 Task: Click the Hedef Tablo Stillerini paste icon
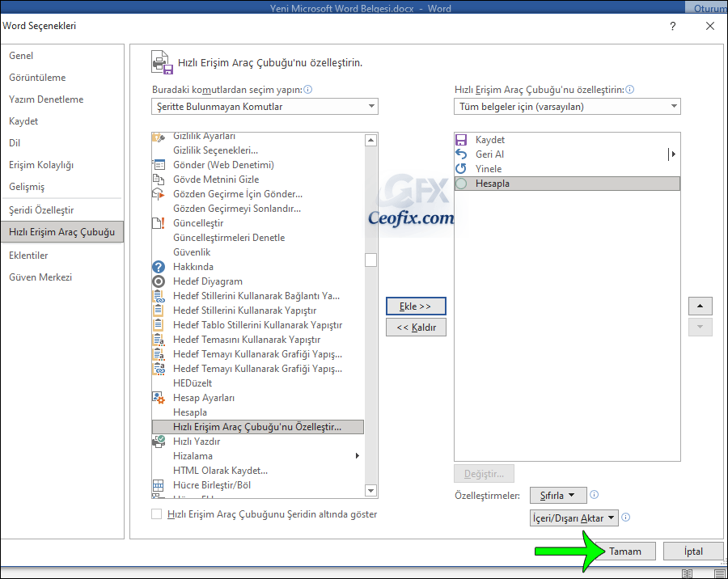[159, 325]
